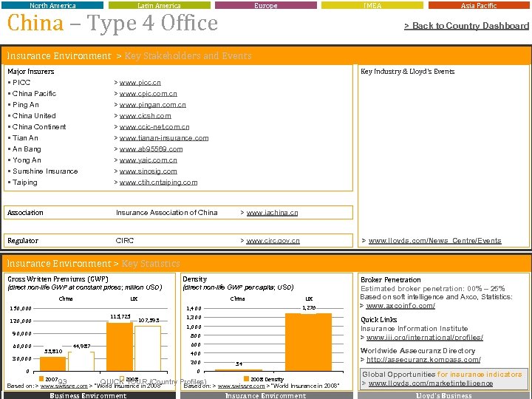Open Sunshine Insurance link www.sinosig.com
532x399 pixels.
149,171
